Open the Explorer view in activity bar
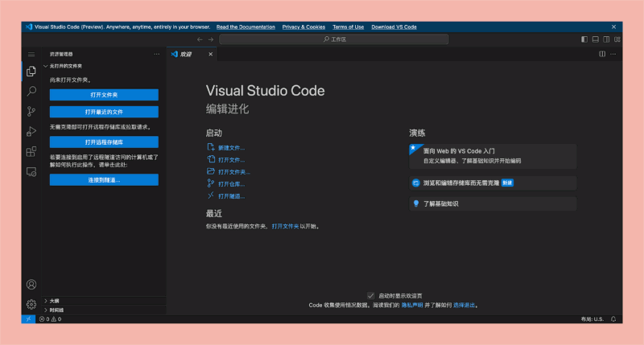Viewport: 644px width, 345px height. coord(31,72)
